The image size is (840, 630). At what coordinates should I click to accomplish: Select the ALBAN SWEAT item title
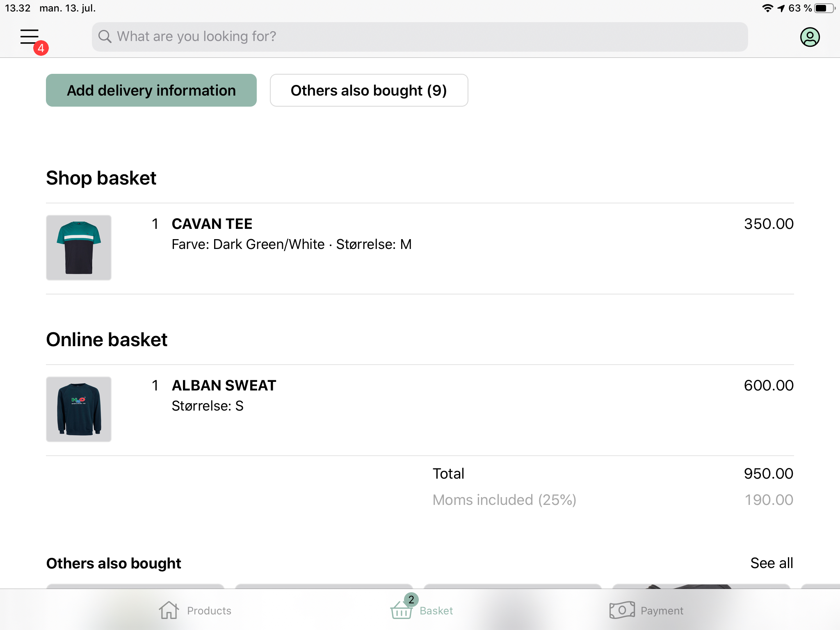coord(224,386)
